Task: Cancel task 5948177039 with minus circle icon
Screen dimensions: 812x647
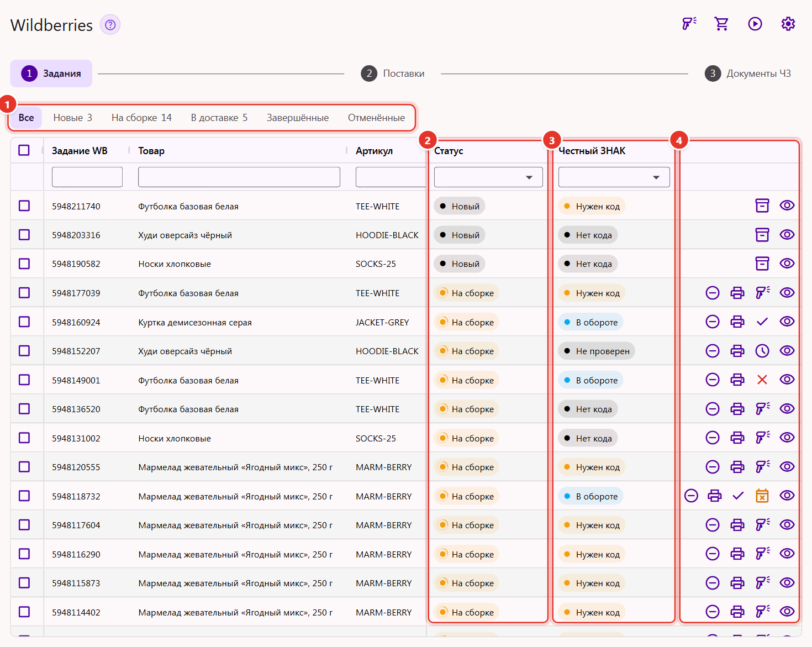Action: [713, 293]
